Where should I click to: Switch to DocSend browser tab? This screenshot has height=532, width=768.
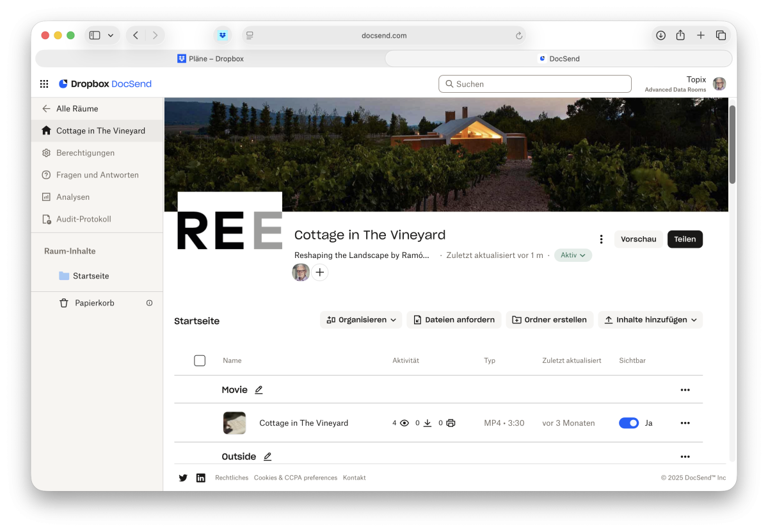click(559, 58)
